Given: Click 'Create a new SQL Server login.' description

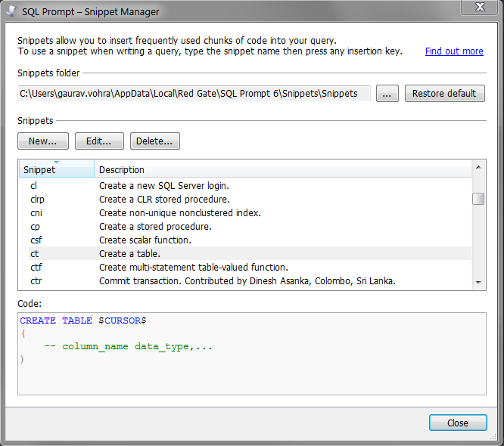Looking at the screenshot, I should point(164,186).
